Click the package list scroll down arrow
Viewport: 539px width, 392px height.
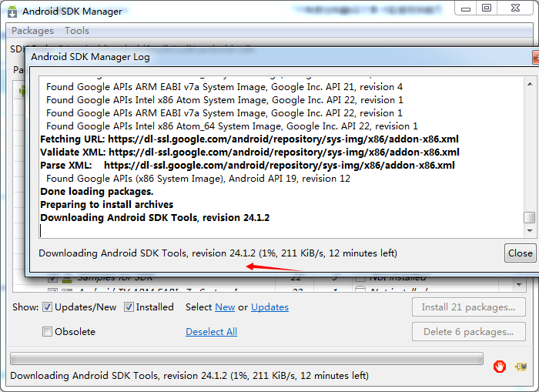pyautogui.click(x=519, y=285)
